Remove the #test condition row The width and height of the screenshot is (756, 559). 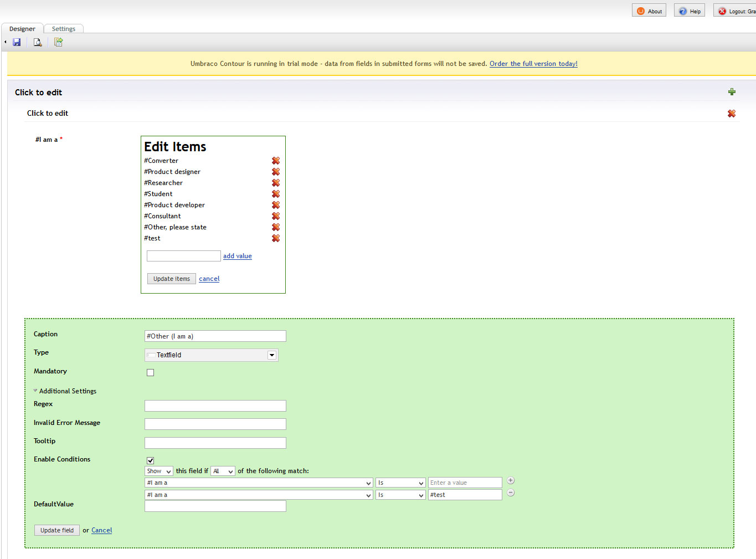[511, 493]
